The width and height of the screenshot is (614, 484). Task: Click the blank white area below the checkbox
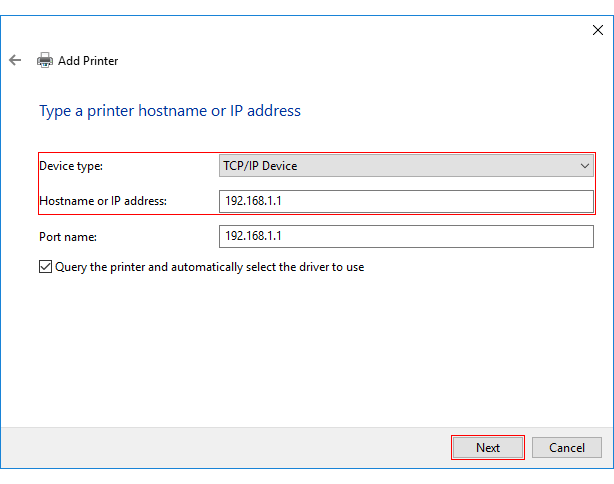click(x=300, y=350)
